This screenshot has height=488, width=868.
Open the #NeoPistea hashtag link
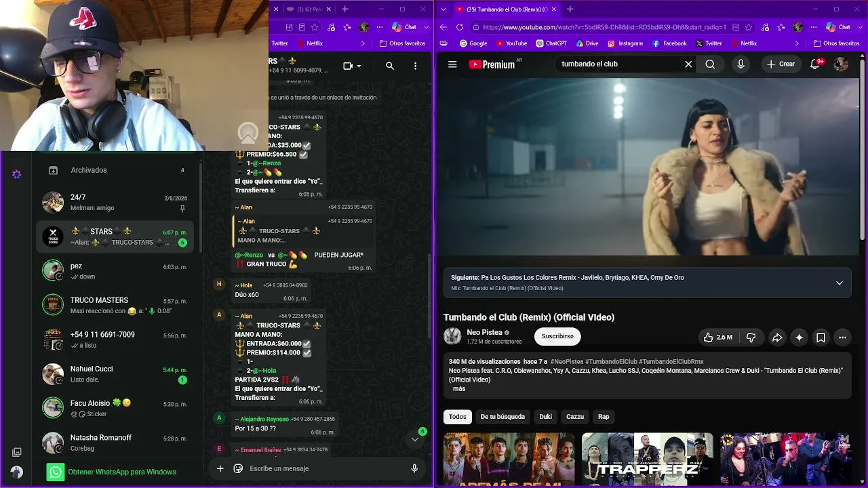point(566,362)
